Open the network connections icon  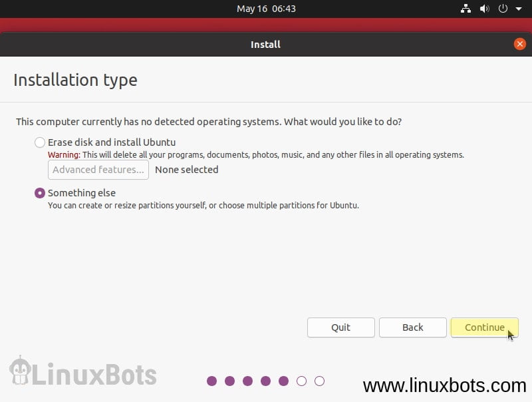(x=465, y=9)
